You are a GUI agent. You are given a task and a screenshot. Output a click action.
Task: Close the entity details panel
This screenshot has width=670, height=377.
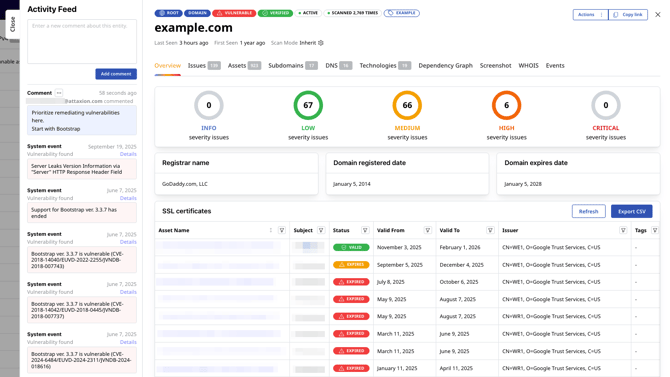658,15
